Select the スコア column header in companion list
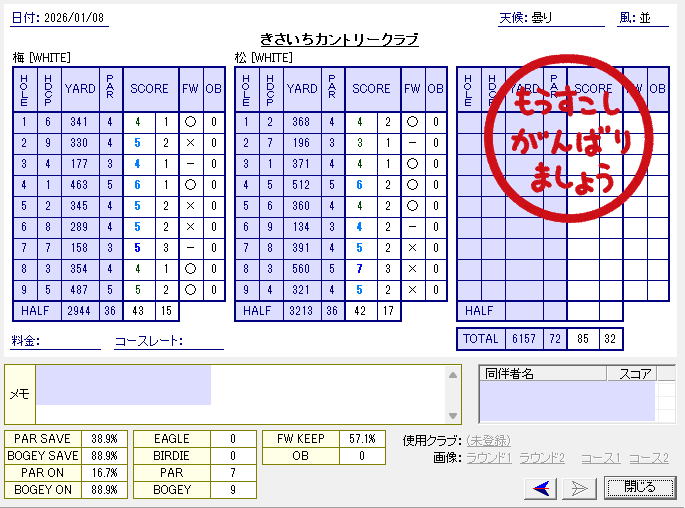 [635, 374]
